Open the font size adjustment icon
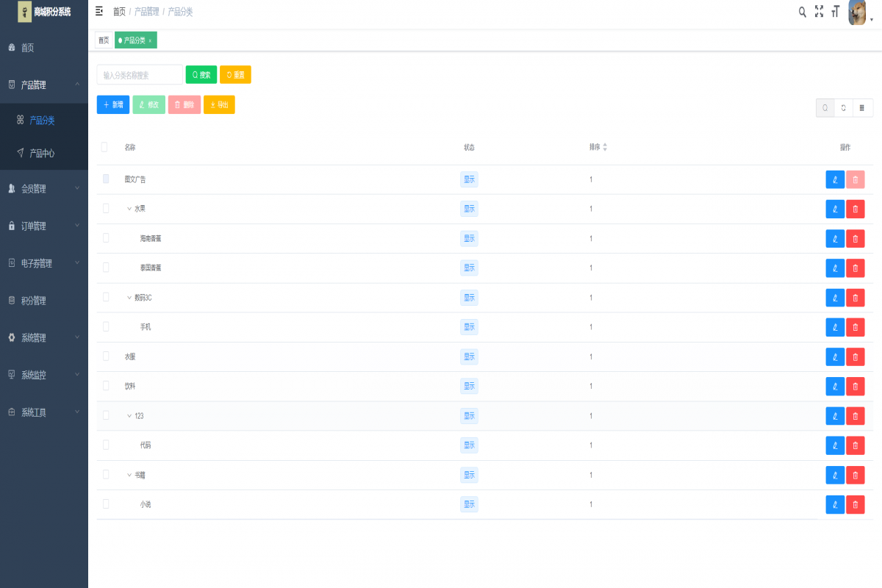This screenshot has height=588, width=882. (835, 12)
